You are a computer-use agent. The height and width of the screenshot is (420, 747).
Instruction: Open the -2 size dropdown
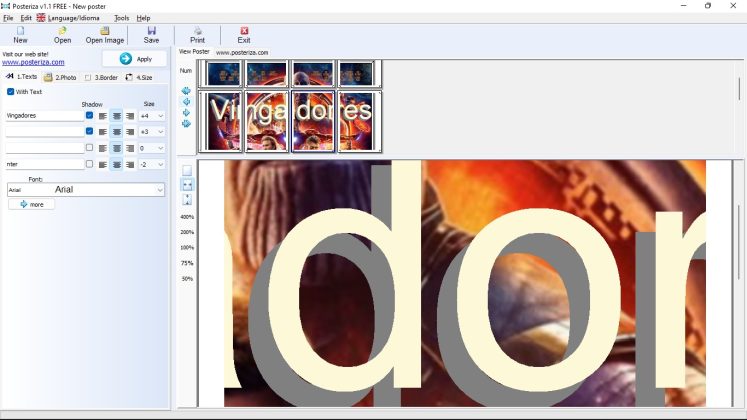point(161,165)
